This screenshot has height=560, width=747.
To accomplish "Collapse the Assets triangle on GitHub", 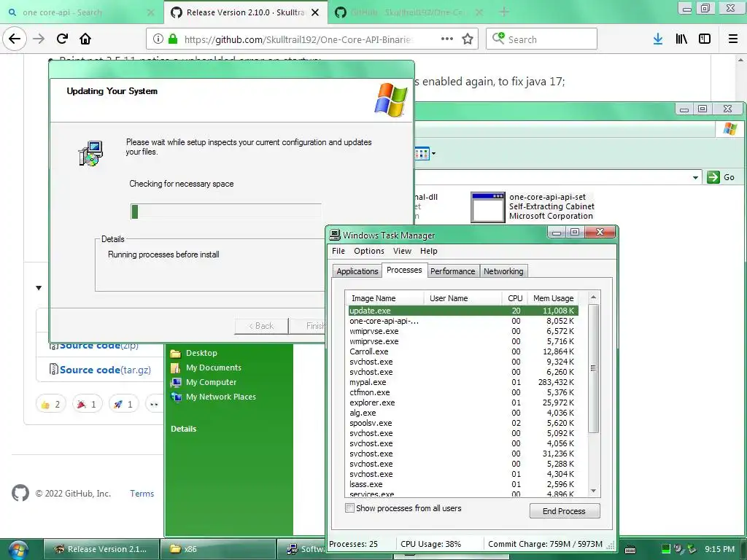I will pos(39,287).
